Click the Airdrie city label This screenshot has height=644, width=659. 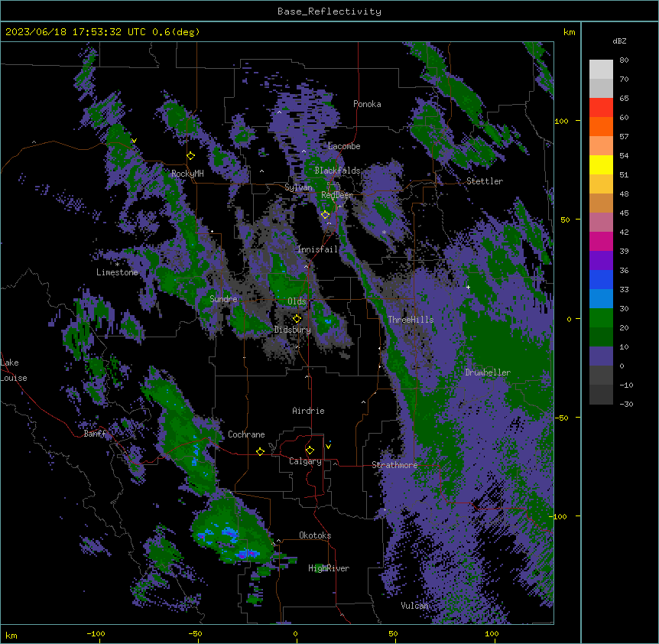(309, 411)
